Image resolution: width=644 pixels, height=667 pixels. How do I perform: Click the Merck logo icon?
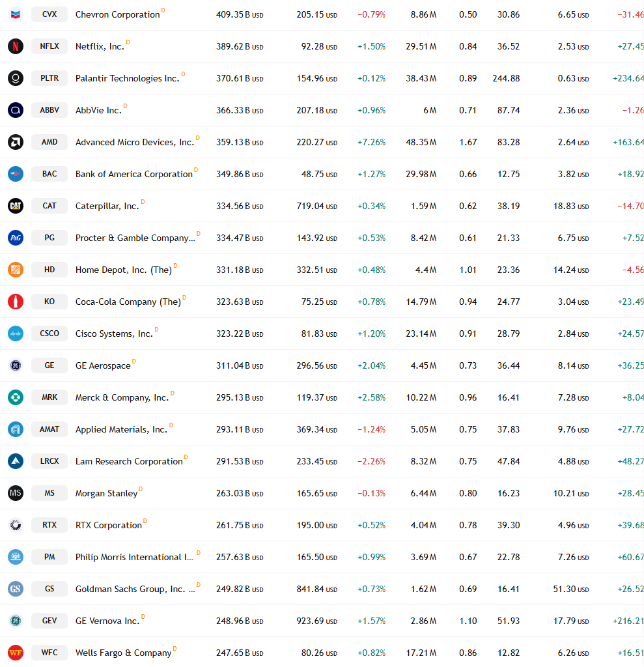(x=16, y=397)
